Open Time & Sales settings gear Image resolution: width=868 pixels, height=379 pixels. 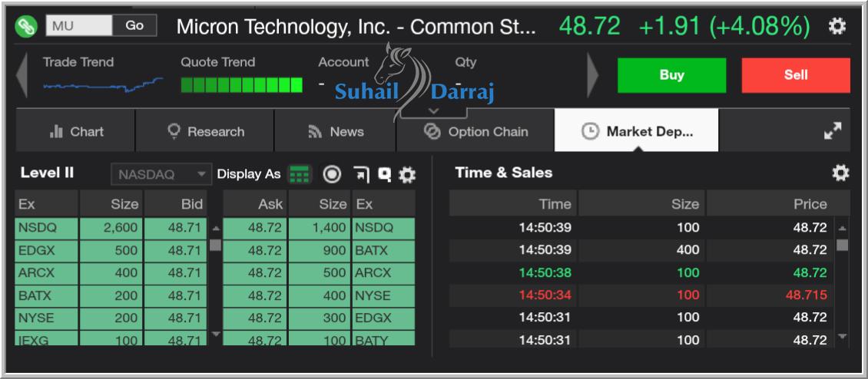coord(840,173)
